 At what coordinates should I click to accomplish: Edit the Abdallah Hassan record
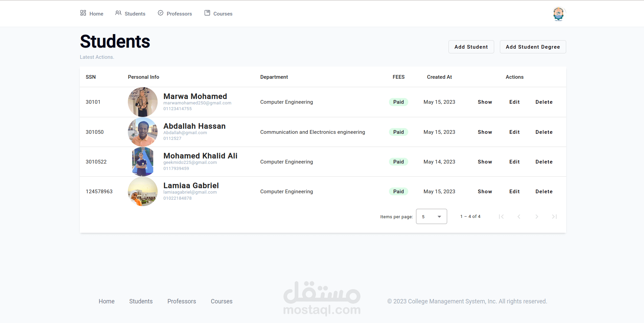point(514,132)
